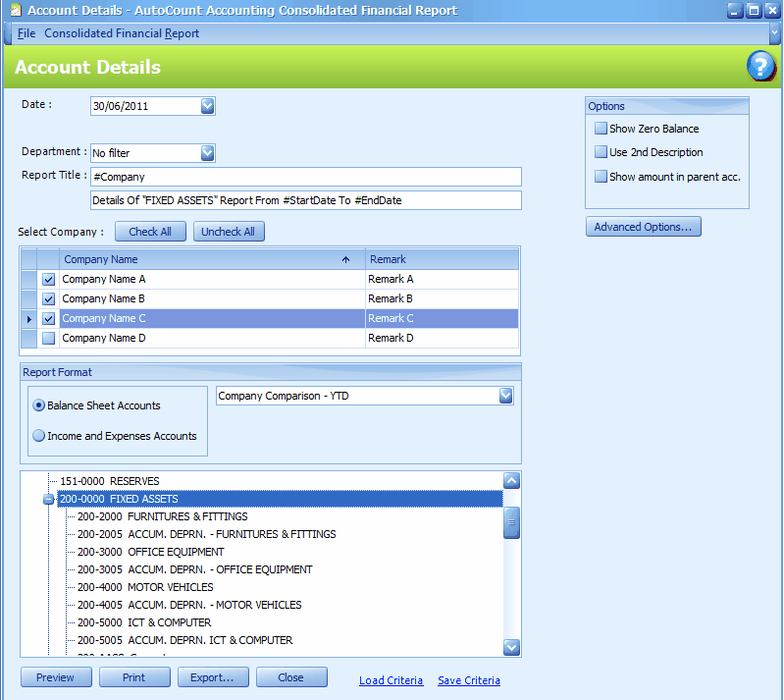Check Company Name D checkbox
The width and height of the screenshot is (784, 700).
point(48,339)
